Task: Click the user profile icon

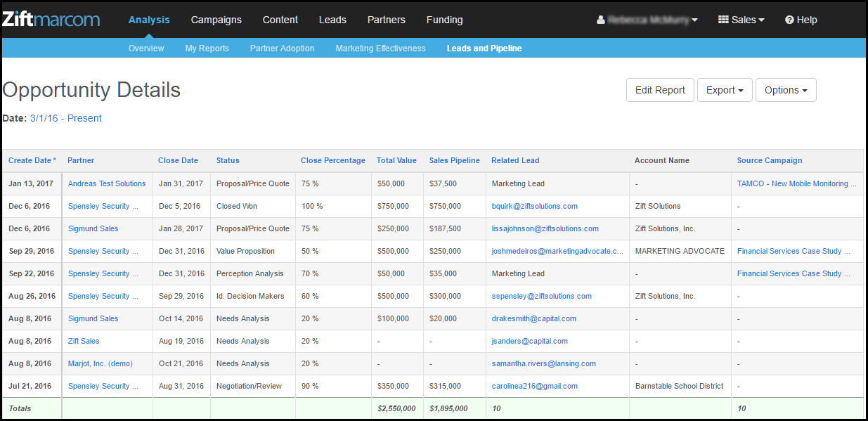Action: 601,20
